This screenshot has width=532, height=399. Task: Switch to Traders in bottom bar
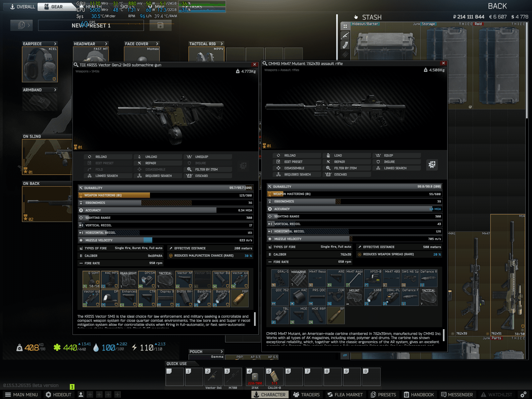[306, 394]
